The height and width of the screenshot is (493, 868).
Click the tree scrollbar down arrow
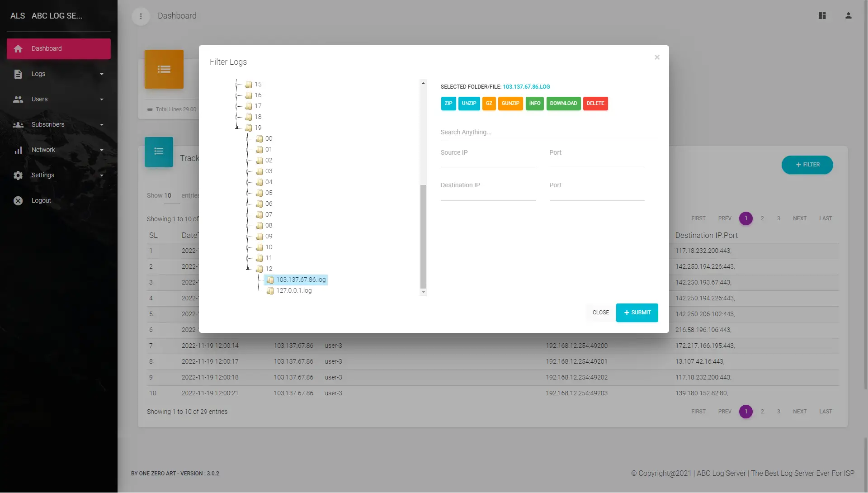(423, 293)
